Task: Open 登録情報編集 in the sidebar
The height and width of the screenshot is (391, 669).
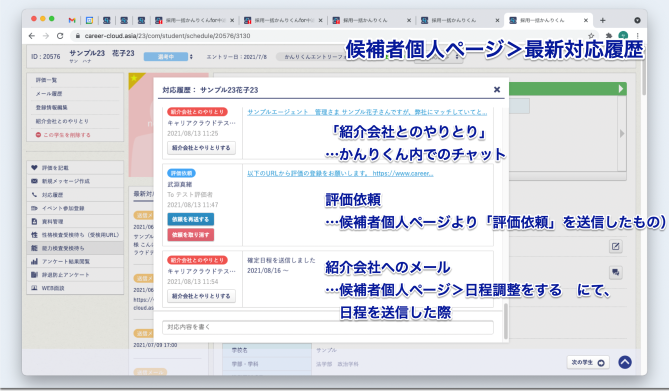Action: click(x=52, y=107)
